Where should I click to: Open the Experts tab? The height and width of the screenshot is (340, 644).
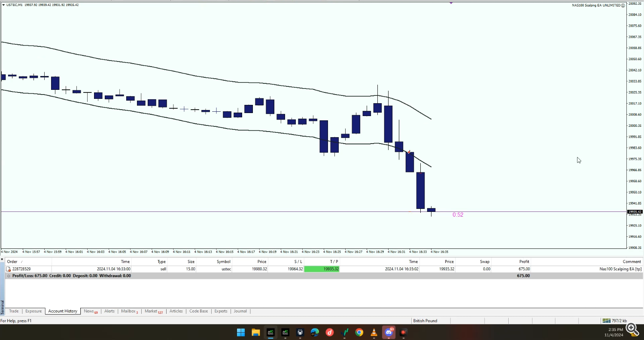click(x=221, y=311)
